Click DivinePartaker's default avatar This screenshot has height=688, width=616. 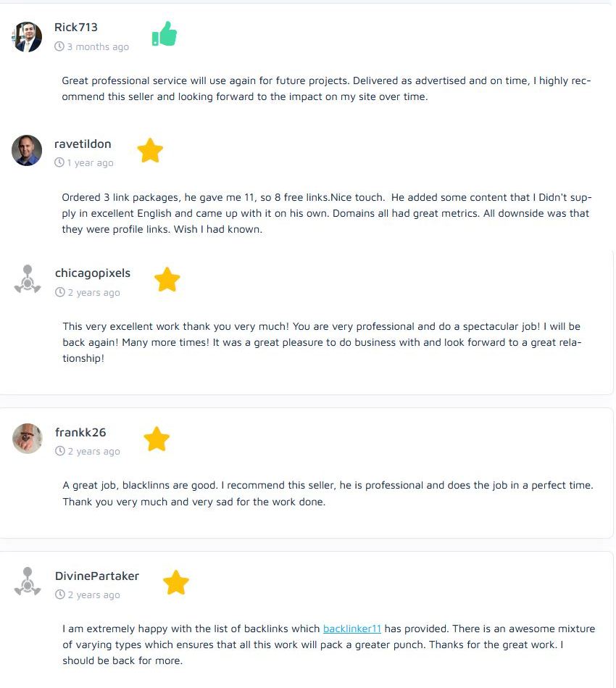[28, 582]
